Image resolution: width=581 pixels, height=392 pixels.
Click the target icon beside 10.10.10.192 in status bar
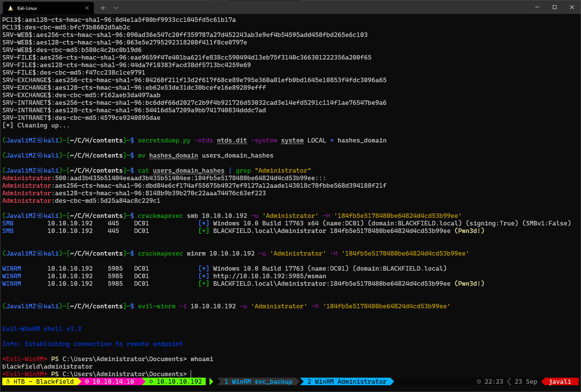click(x=151, y=381)
